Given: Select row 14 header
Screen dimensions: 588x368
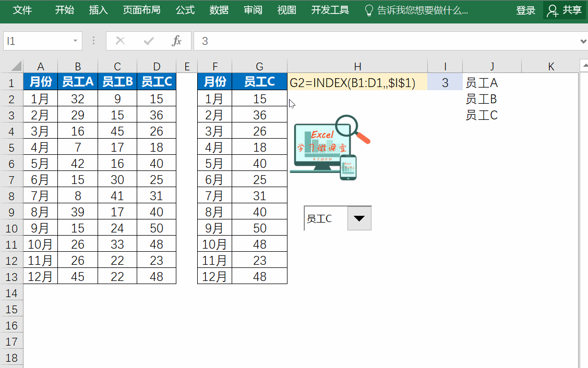Looking at the screenshot, I should pyautogui.click(x=11, y=293).
